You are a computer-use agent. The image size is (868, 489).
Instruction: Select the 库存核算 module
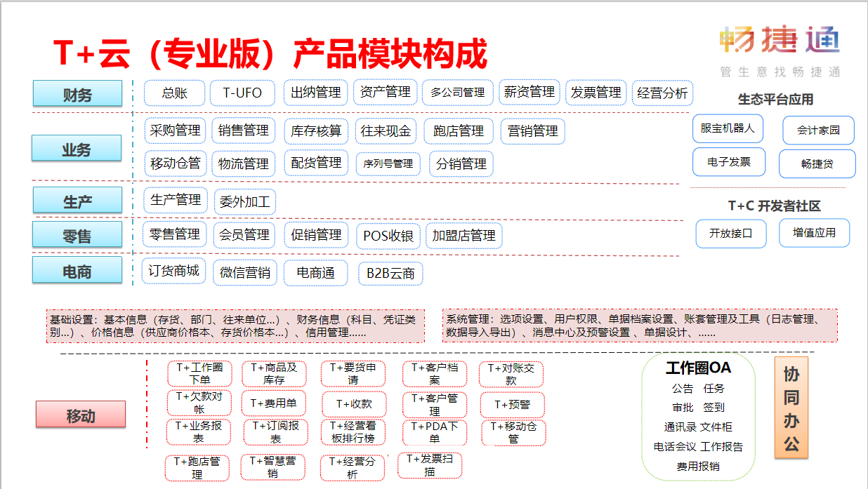click(317, 130)
